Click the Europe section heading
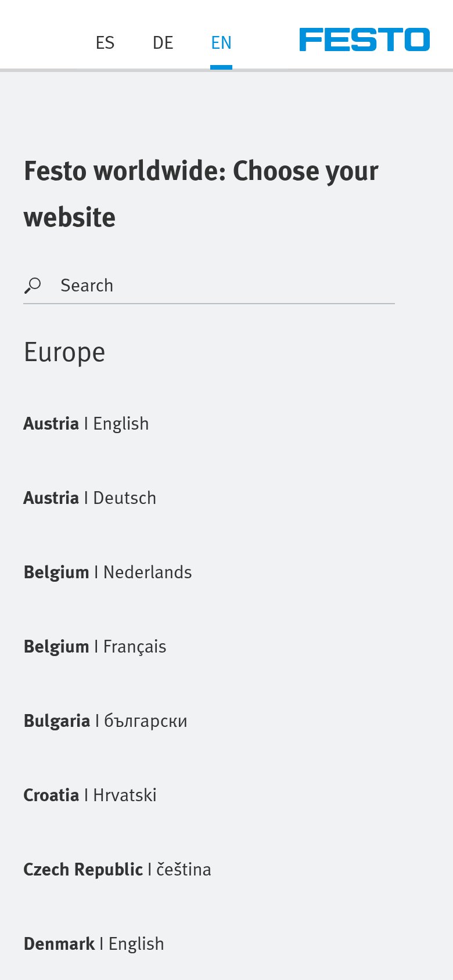This screenshot has width=453, height=980. [x=64, y=352]
